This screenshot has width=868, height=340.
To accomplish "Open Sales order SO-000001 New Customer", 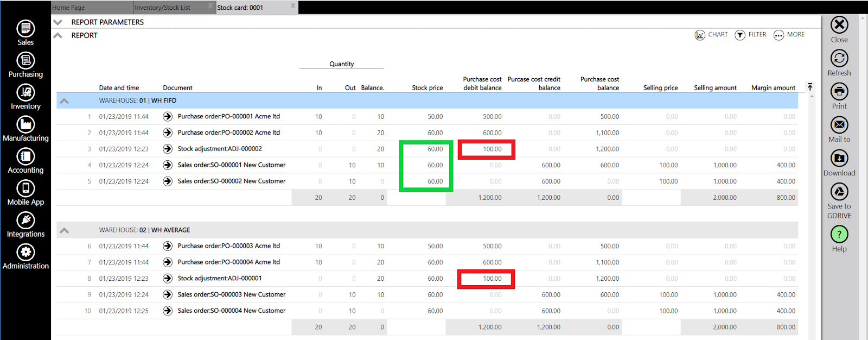I will tap(232, 165).
